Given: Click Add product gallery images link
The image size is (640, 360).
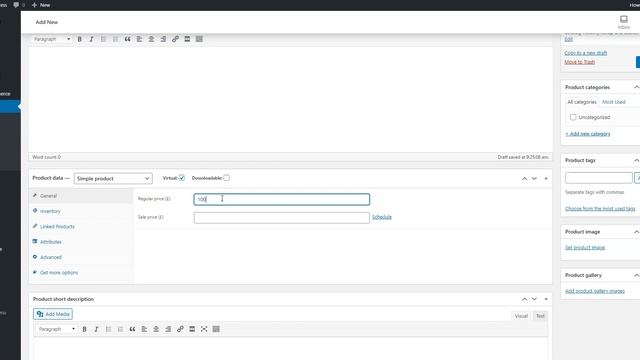Looking at the screenshot, I should pos(595,291).
